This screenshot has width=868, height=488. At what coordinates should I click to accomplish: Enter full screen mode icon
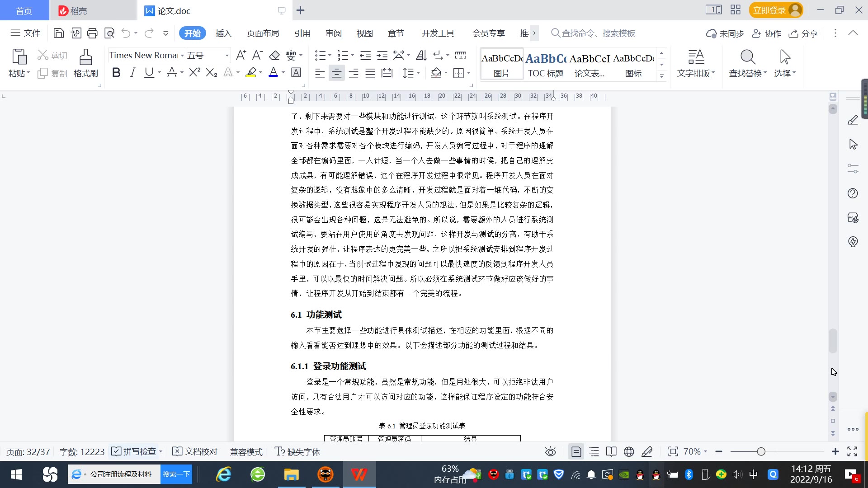(852, 451)
